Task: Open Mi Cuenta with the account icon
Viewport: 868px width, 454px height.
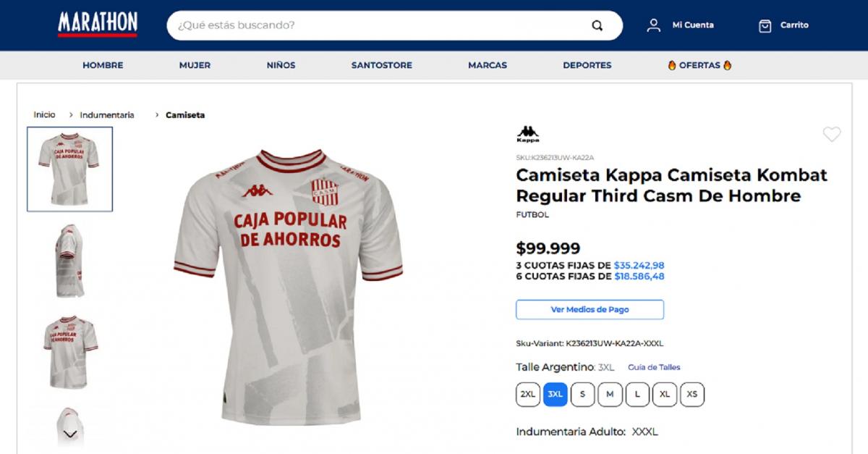Action: tap(655, 25)
